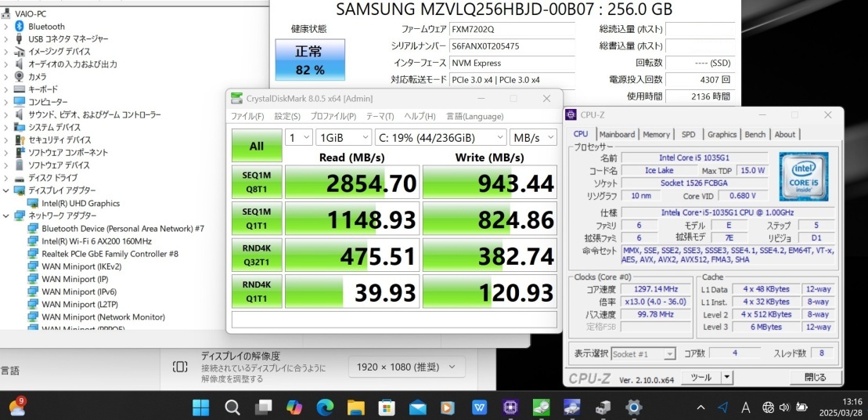Expand the キーボード device node
Image resolution: width=868 pixels, height=420 pixels.
coord(6,89)
